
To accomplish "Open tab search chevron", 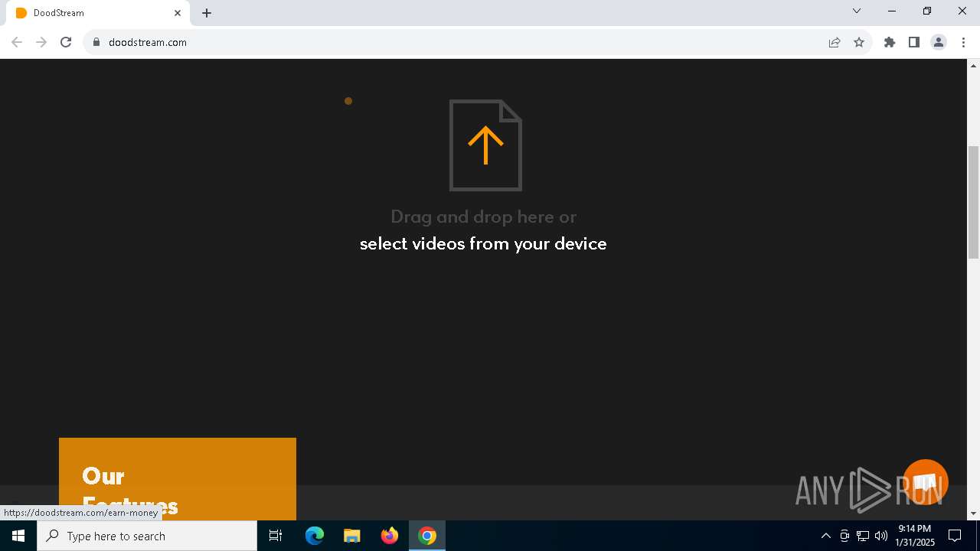I will (857, 11).
